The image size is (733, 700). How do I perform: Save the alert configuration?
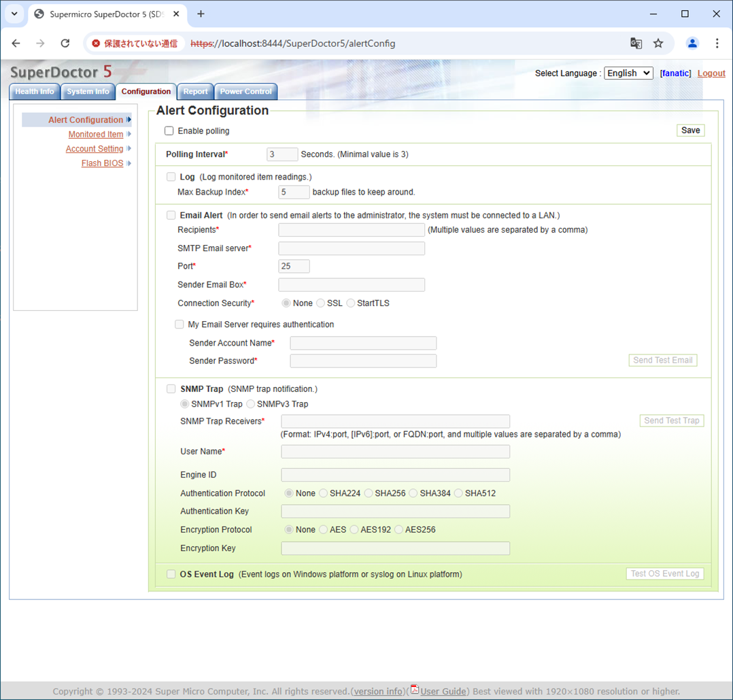[690, 131]
